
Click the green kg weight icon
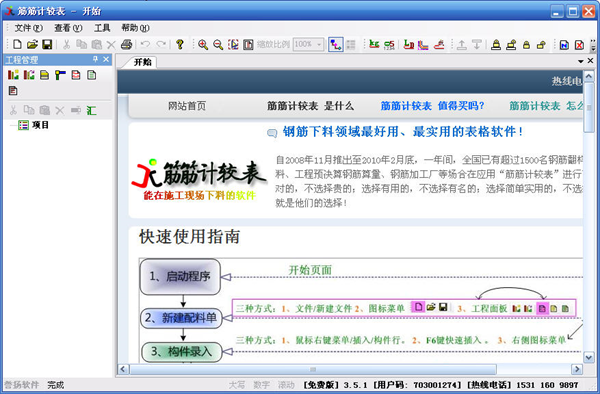click(374, 44)
